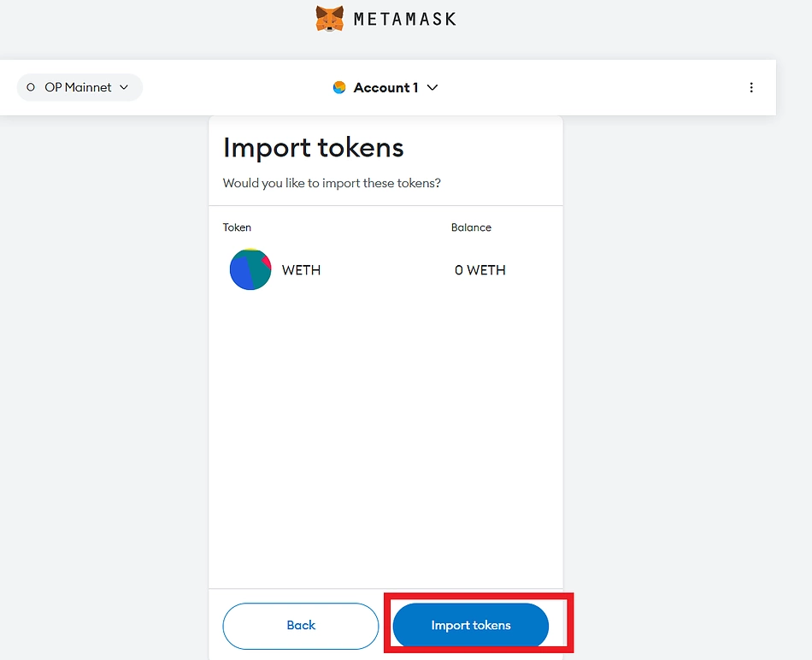Image resolution: width=812 pixels, height=660 pixels.
Task: Click the WETH token name label
Action: (x=301, y=269)
